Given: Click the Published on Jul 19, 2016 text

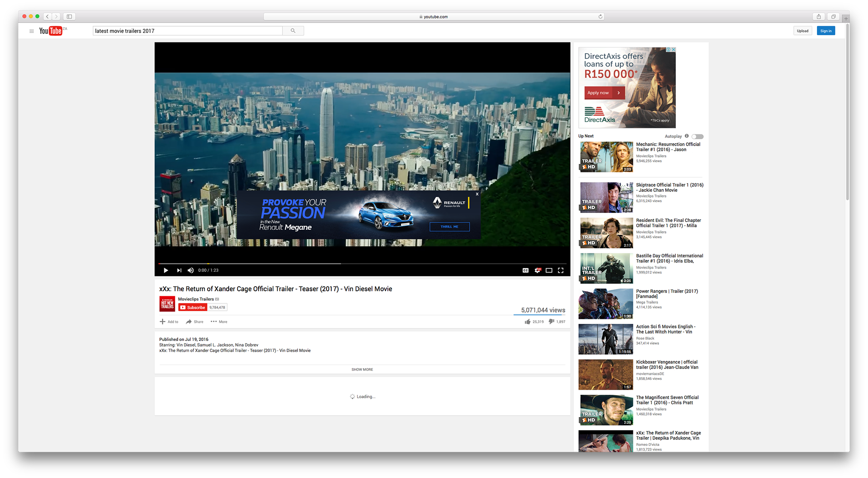Looking at the screenshot, I should 184,340.
